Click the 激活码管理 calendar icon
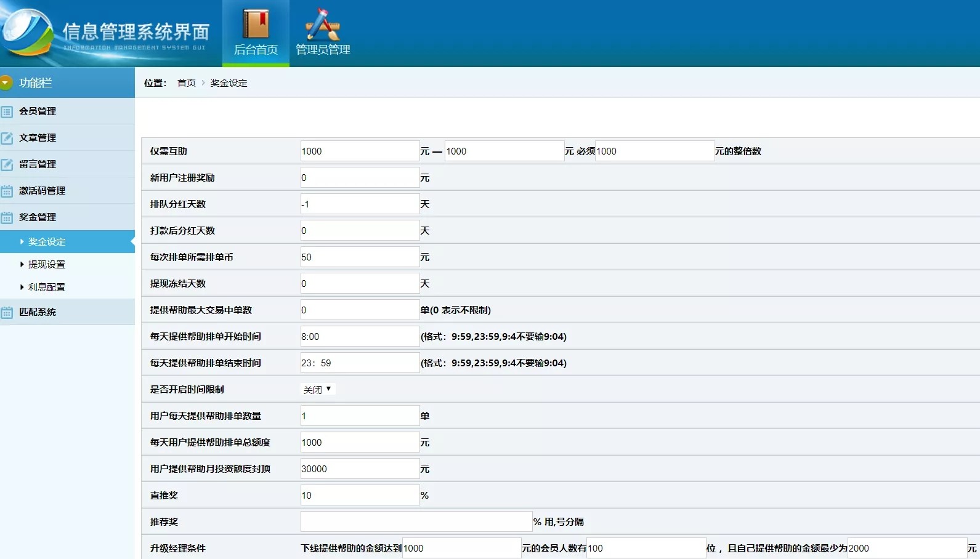980x559 pixels. tap(7, 191)
